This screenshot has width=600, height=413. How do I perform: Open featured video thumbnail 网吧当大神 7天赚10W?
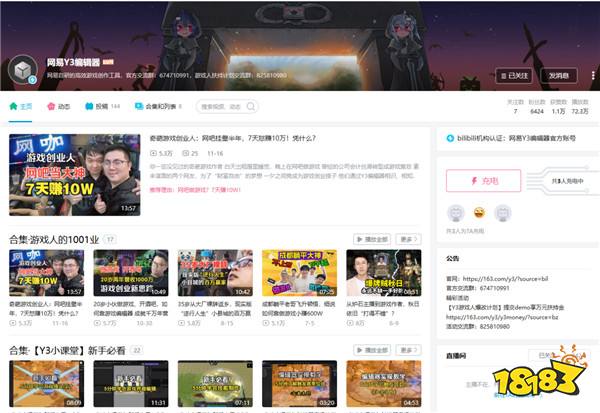click(x=75, y=175)
